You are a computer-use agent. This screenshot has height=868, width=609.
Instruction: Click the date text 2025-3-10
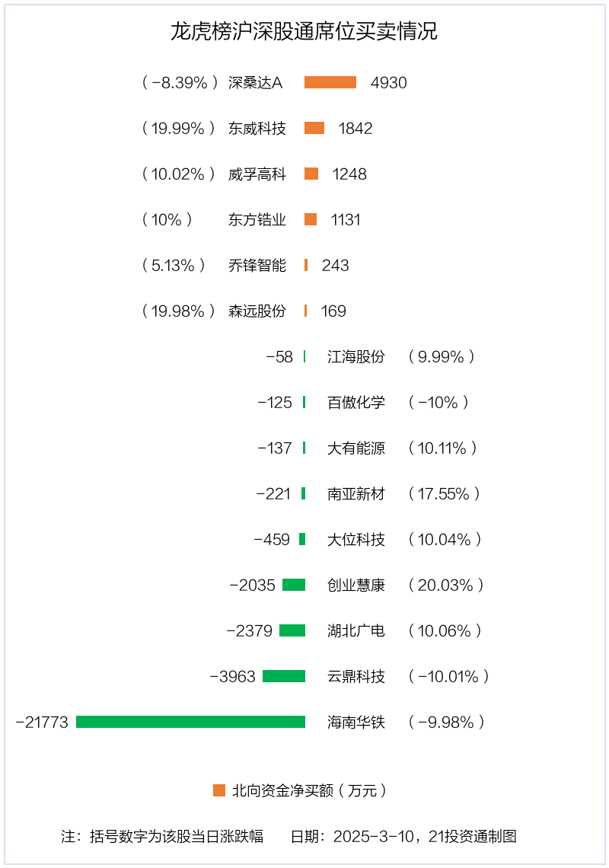pyautogui.click(x=374, y=836)
